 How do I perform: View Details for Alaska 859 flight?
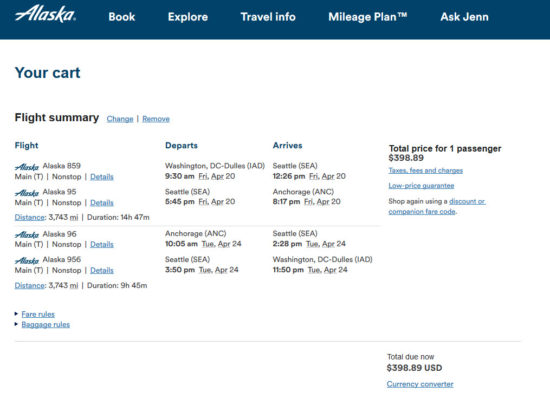pyautogui.click(x=102, y=176)
